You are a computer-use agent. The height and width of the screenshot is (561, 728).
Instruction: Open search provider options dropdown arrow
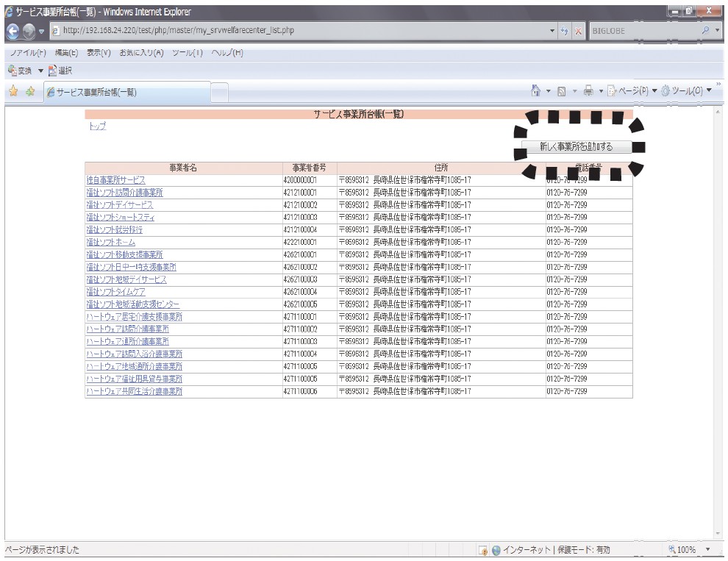[x=717, y=31]
